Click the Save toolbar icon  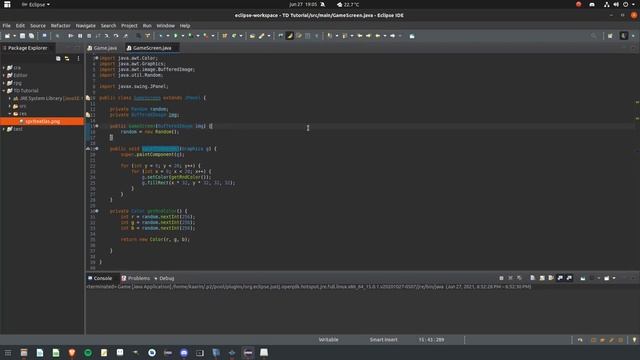tap(22, 36)
